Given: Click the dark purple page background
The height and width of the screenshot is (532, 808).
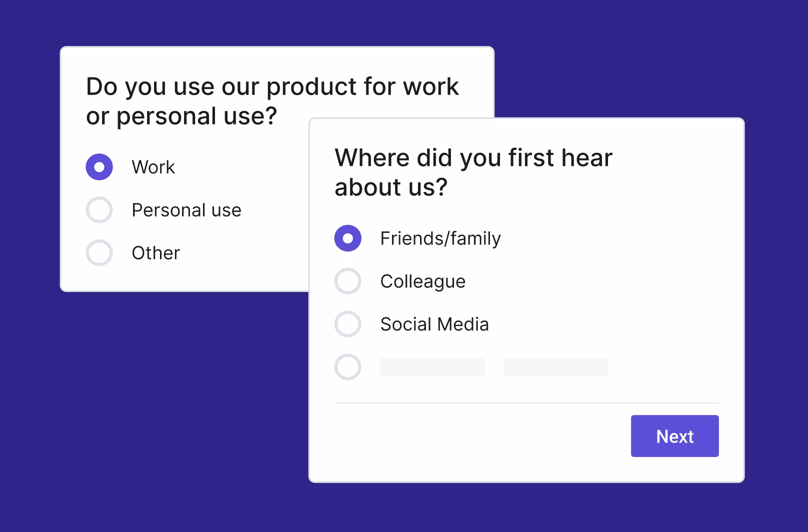Looking at the screenshot, I should (150, 400).
